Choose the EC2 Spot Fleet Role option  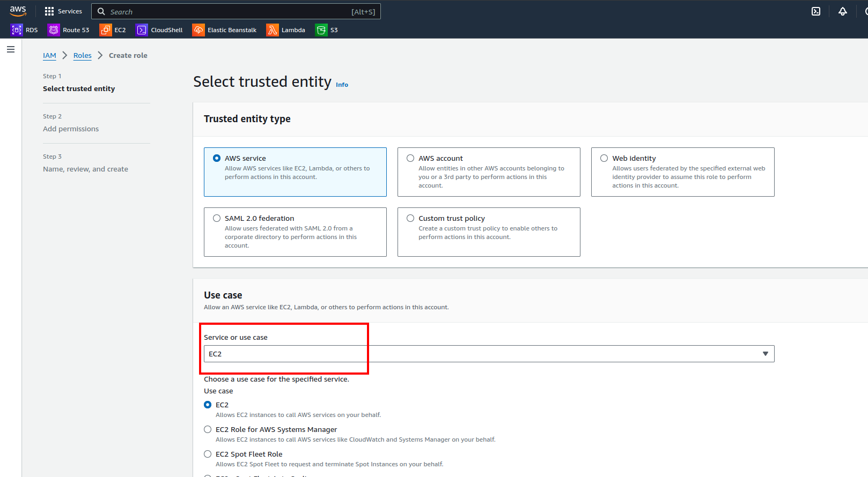coord(208,454)
